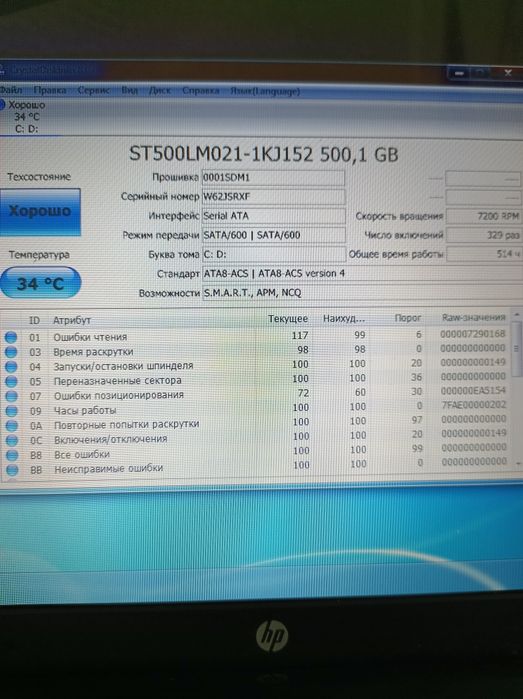Open the Вид menu
This screenshot has height=699, width=523.
pyautogui.click(x=130, y=90)
